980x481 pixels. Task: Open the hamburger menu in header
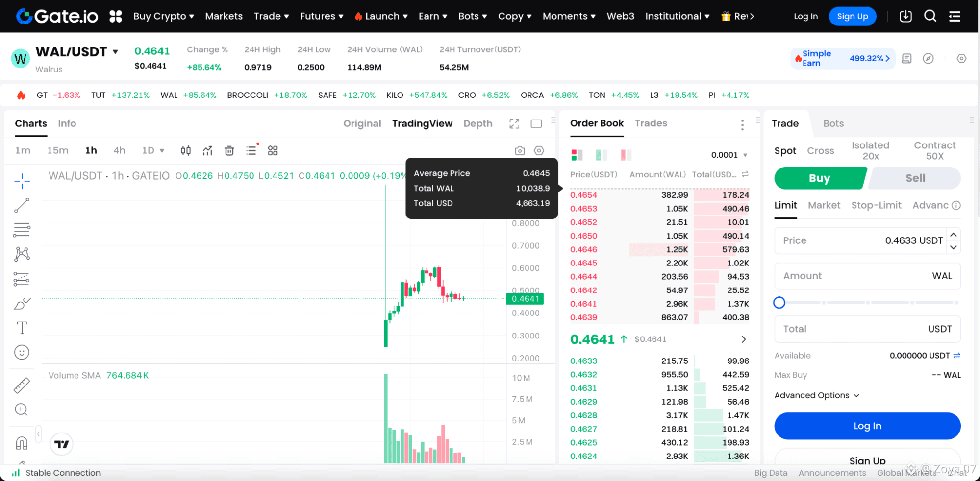coord(955,16)
